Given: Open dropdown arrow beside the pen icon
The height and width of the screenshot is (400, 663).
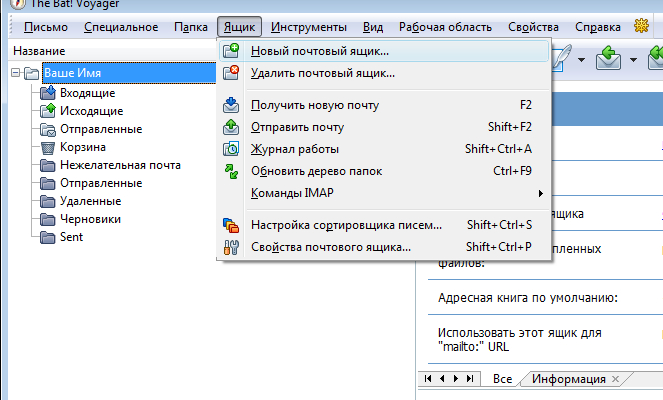Looking at the screenshot, I should pos(581,60).
